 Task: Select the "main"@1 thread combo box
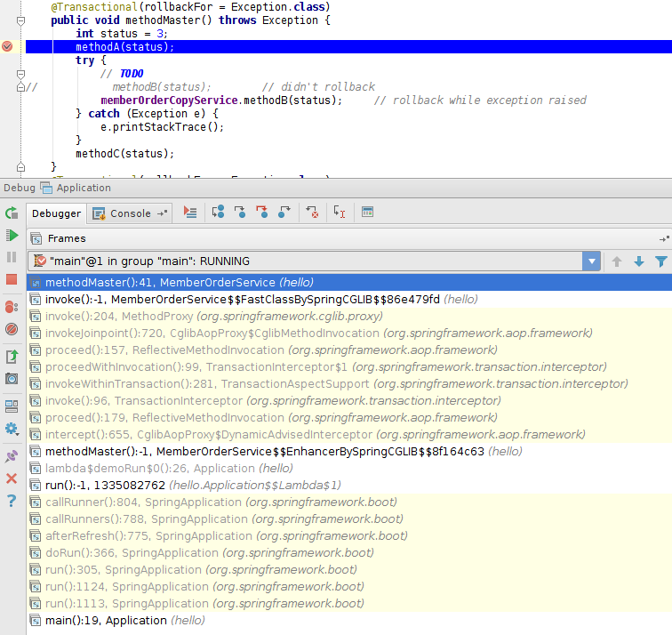pyautogui.click(x=314, y=261)
